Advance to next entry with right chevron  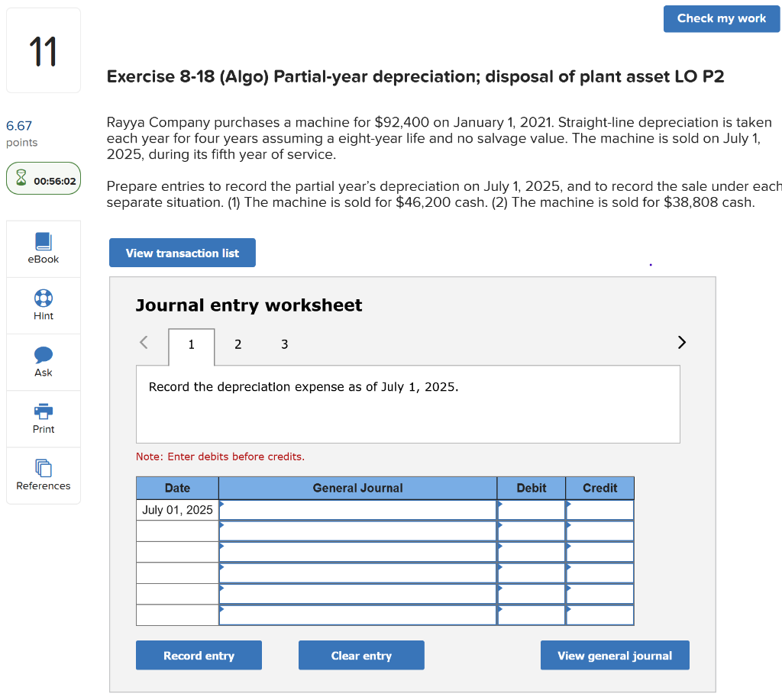point(681,342)
